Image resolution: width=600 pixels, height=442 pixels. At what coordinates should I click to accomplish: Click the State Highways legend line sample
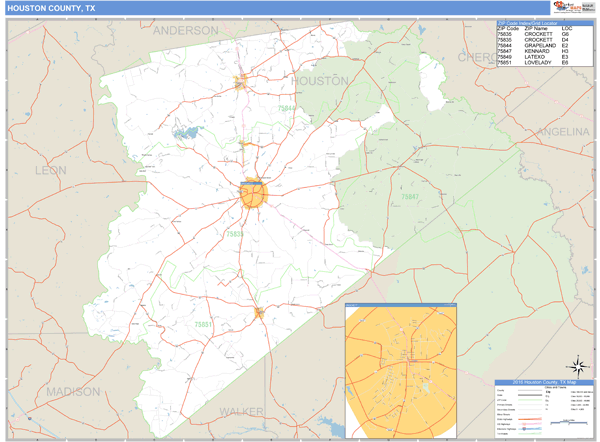[530, 419]
